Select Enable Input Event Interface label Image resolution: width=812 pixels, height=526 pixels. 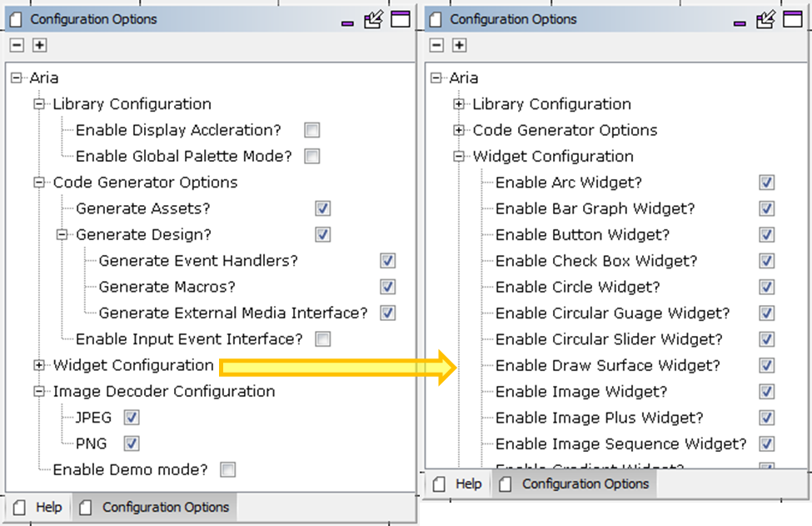(189, 339)
